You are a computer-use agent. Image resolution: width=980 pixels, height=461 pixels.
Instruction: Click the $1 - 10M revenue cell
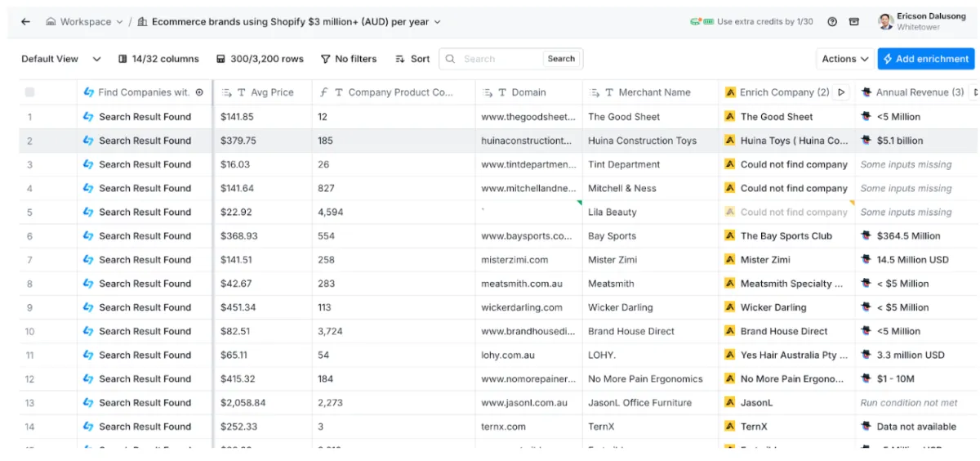pyautogui.click(x=916, y=379)
